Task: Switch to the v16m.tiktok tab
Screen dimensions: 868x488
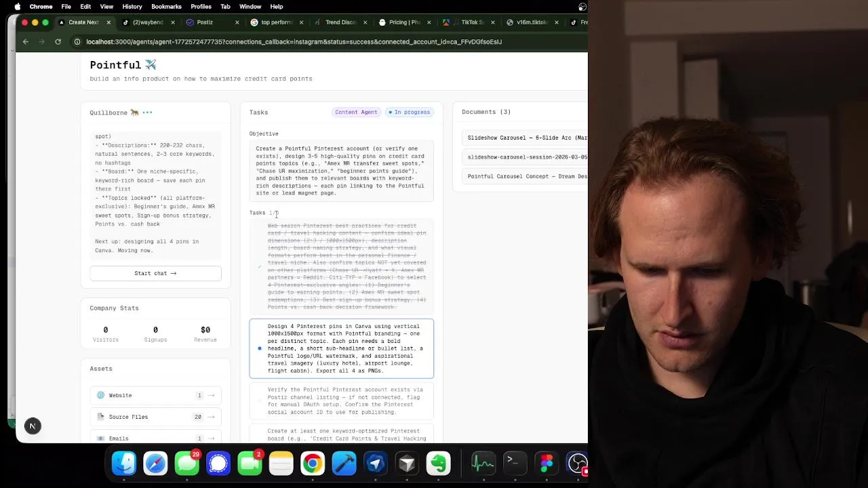Action: 532,22
